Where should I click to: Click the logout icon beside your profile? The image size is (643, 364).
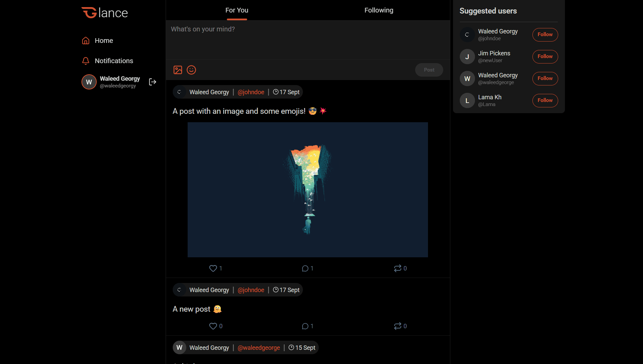click(152, 82)
